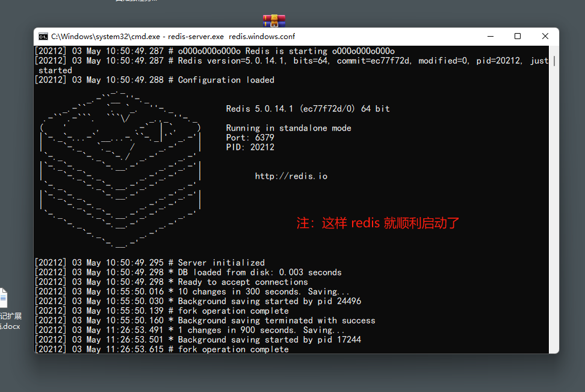Click the 'Server initialized' log line
The height and width of the screenshot is (392, 585).
coord(150,262)
